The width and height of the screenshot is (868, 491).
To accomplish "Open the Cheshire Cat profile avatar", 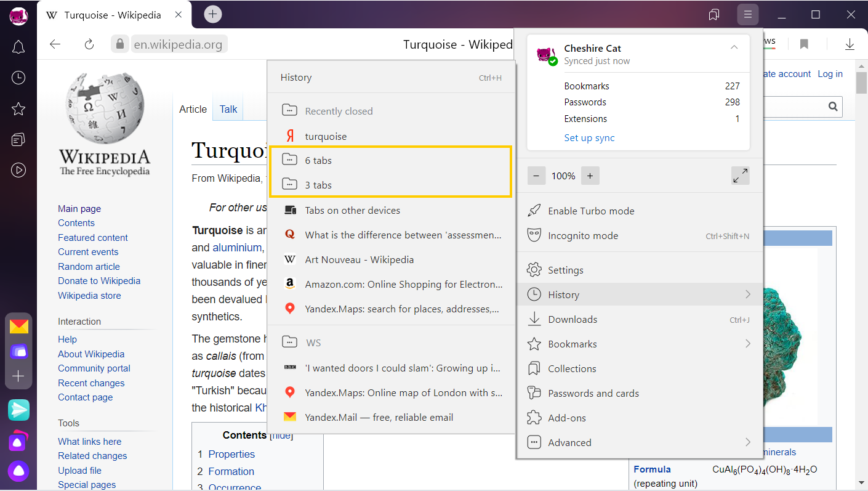I will pos(545,55).
